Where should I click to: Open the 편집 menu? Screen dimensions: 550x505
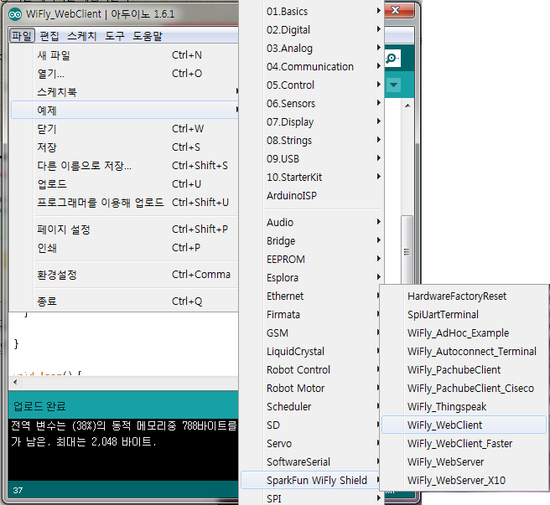coord(49,36)
